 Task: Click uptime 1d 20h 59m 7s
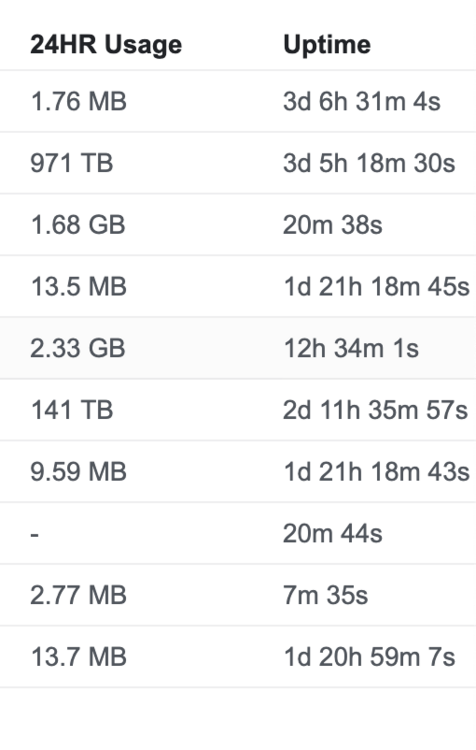pyautogui.click(x=369, y=657)
